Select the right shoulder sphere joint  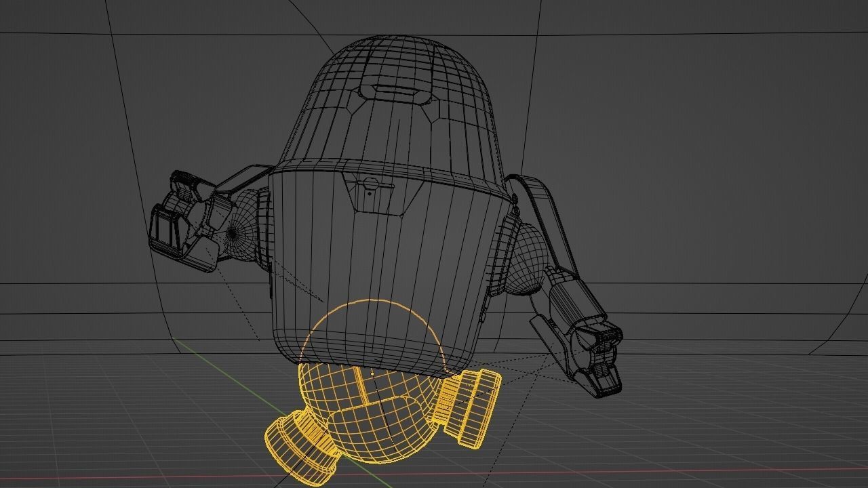(528, 259)
